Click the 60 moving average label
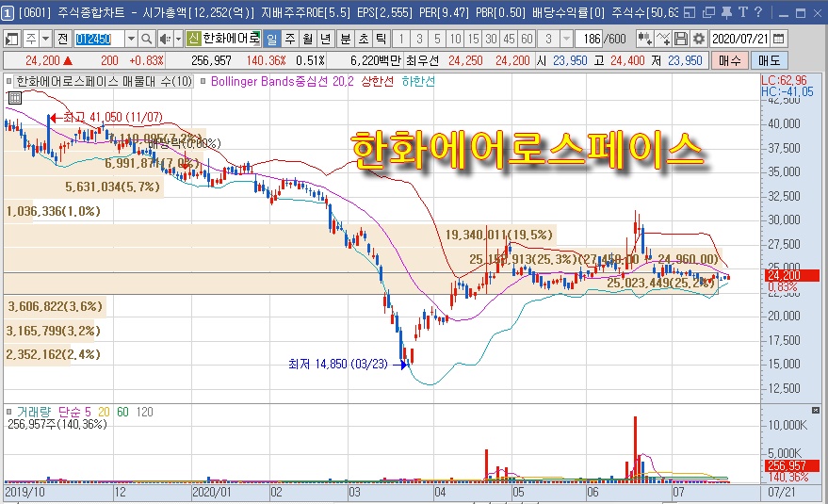Screen dimensions: 828x504 [123, 412]
